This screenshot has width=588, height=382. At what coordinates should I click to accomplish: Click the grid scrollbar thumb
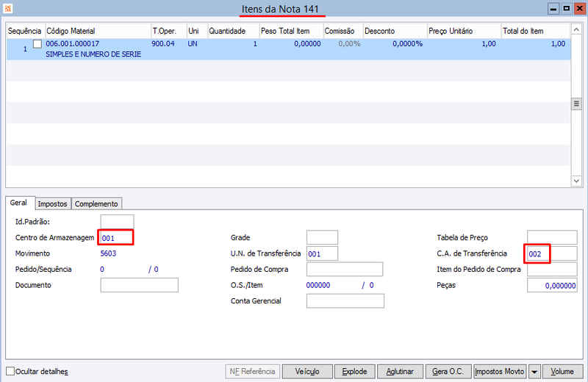coord(576,104)
